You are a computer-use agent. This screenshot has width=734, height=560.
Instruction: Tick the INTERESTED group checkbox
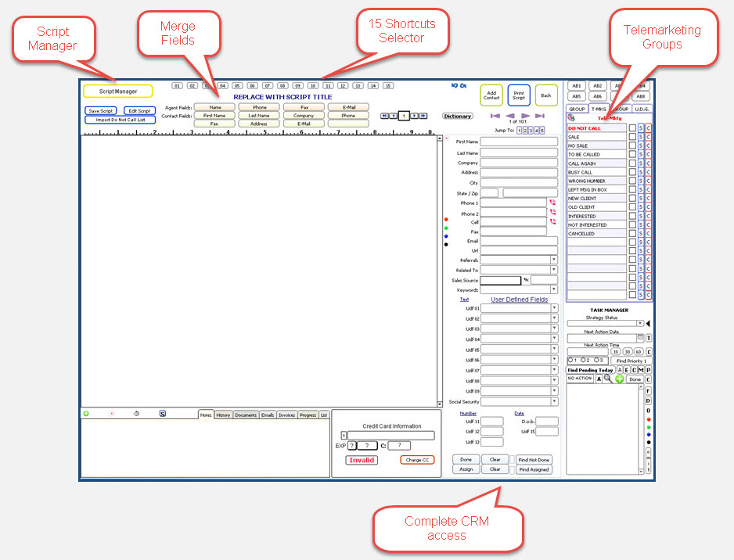click(632, 216)
